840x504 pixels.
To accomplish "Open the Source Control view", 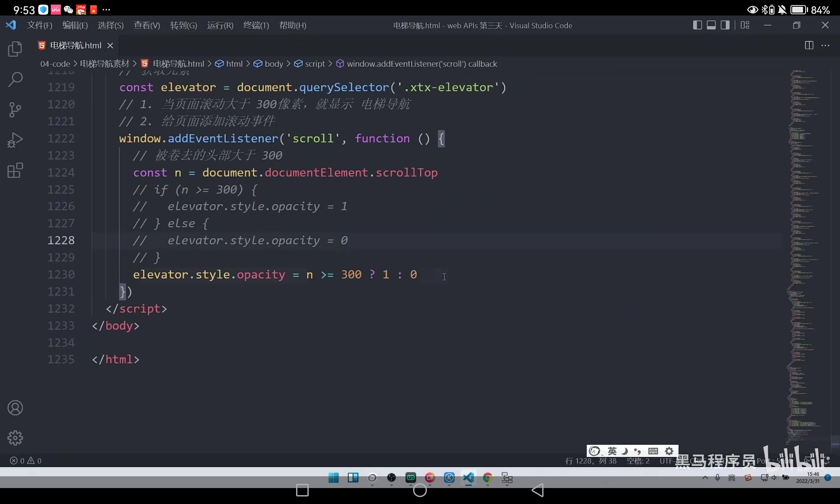I will tap(15, 109).
